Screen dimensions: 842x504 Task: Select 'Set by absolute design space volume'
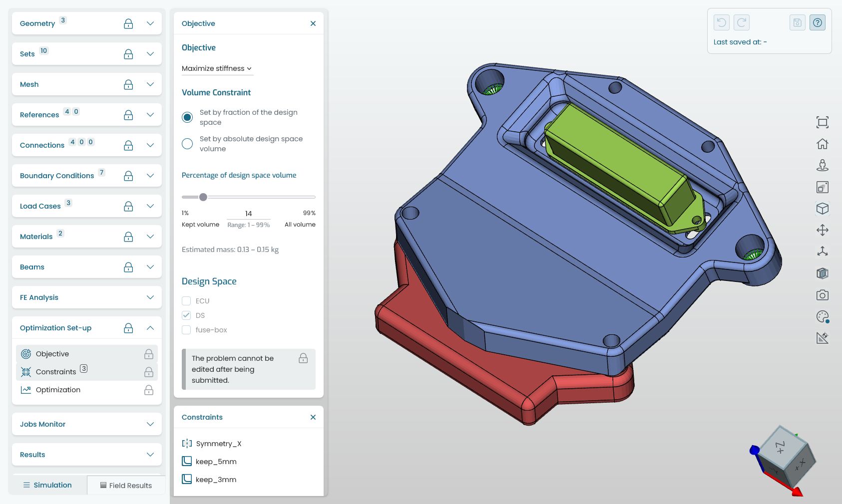click(x=187, y=144)
